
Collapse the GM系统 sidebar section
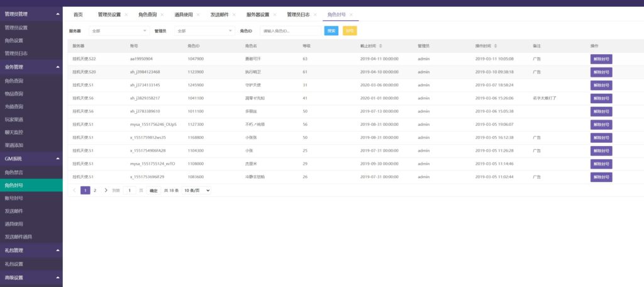point(58,159)
